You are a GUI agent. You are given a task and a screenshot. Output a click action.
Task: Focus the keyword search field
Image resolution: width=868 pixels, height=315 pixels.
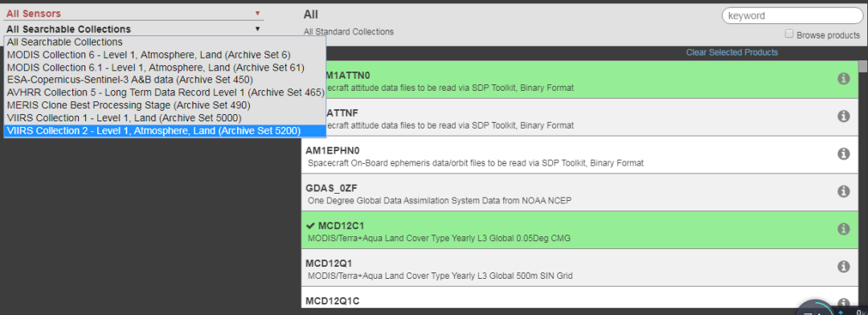[x=792, y=15]
